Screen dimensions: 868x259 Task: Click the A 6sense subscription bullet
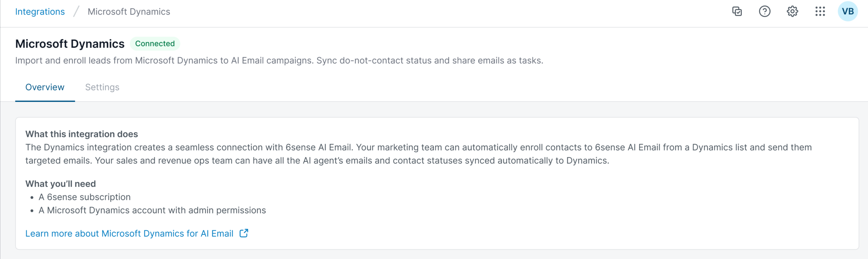click(x=84, y=197)
